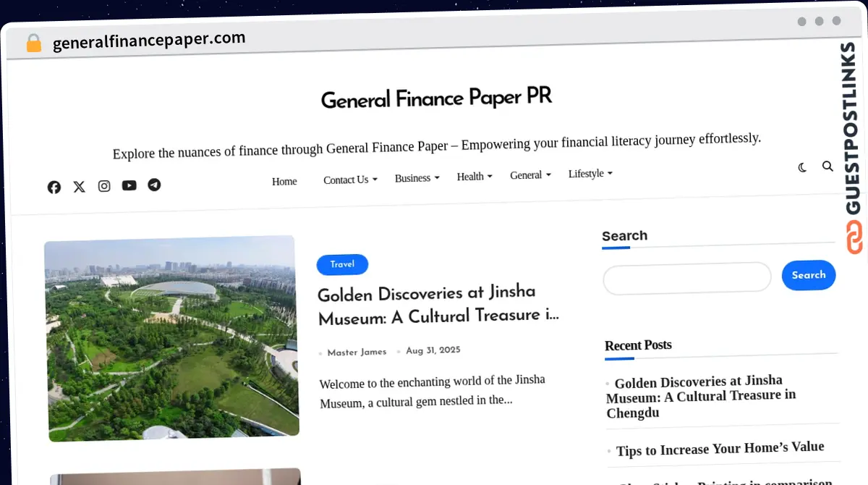Open the Telegram social icon
Viewport: 868px width, 485px height.
pos(154,185)
